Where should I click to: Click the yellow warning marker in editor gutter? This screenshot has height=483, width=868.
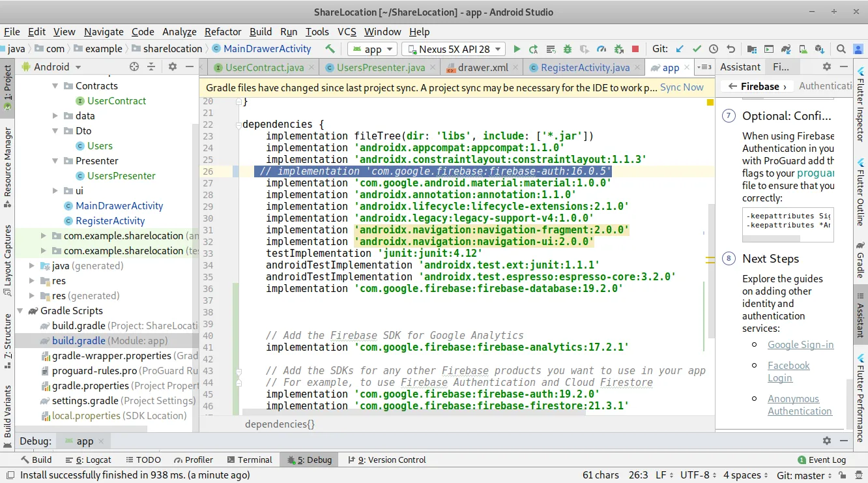pyautogui.click(x=710, y=102)
